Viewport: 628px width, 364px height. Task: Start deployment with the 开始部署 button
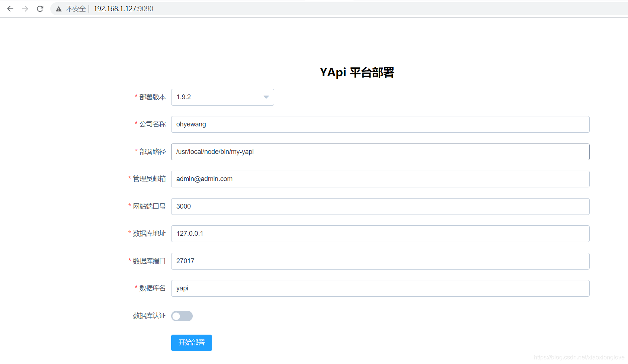click(x=192, y=343)
